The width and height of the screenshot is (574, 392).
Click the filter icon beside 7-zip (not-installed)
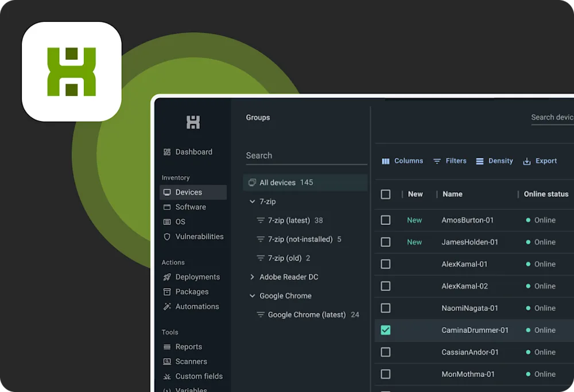(x=260, y=239)
